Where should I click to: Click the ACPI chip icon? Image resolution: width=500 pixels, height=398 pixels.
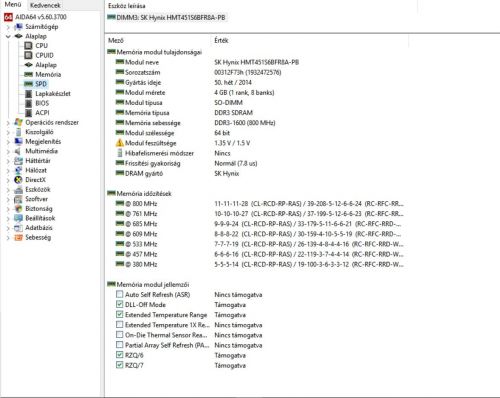click(x=29, y=113)
